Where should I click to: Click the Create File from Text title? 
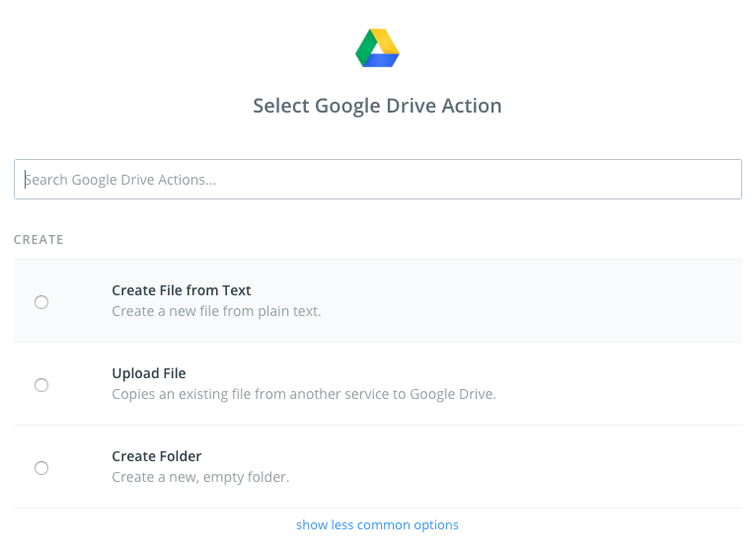pos(182,290)
